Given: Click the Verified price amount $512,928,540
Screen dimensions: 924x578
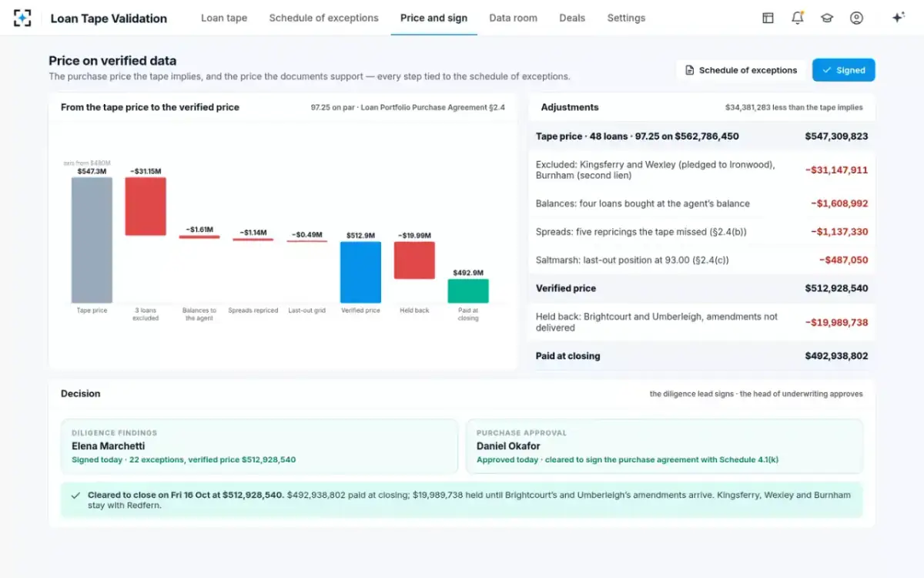Looking at the screenshot, I should (836, 288).
